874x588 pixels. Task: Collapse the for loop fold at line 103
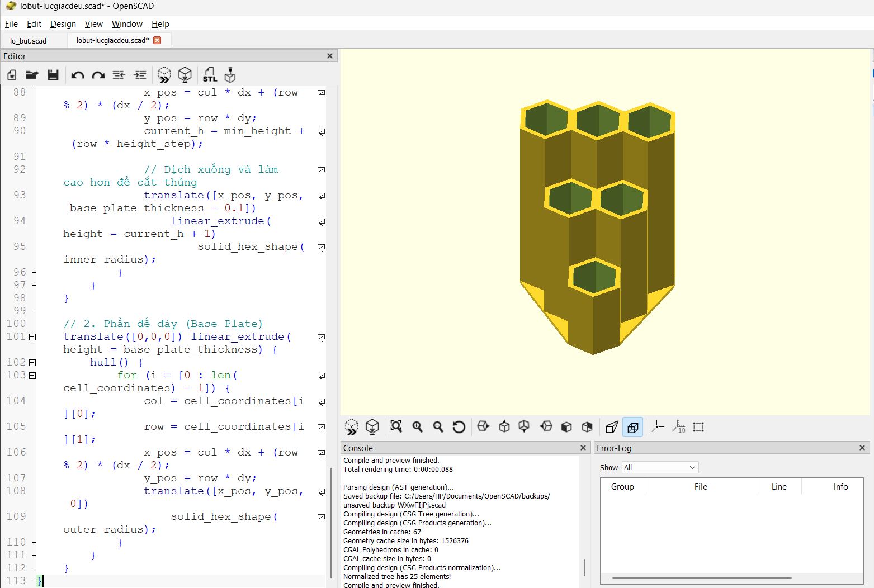click(32, 376)
